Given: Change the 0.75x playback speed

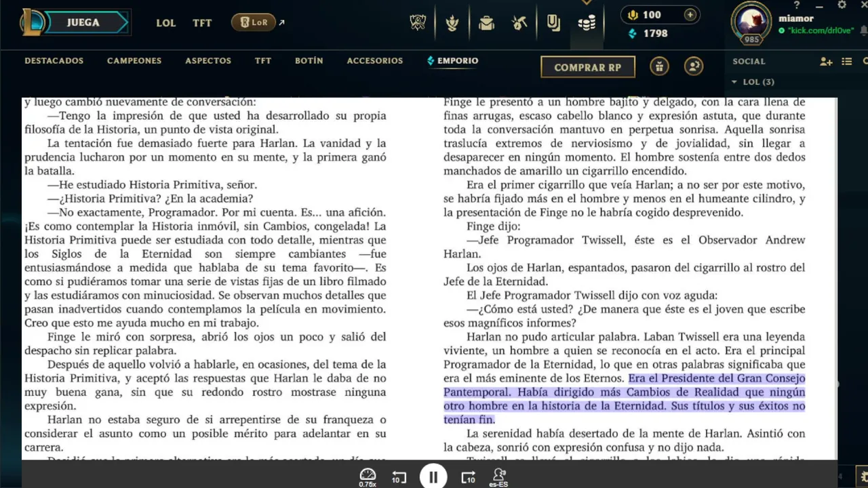Looking at the screenshot, I should (368, 477).
